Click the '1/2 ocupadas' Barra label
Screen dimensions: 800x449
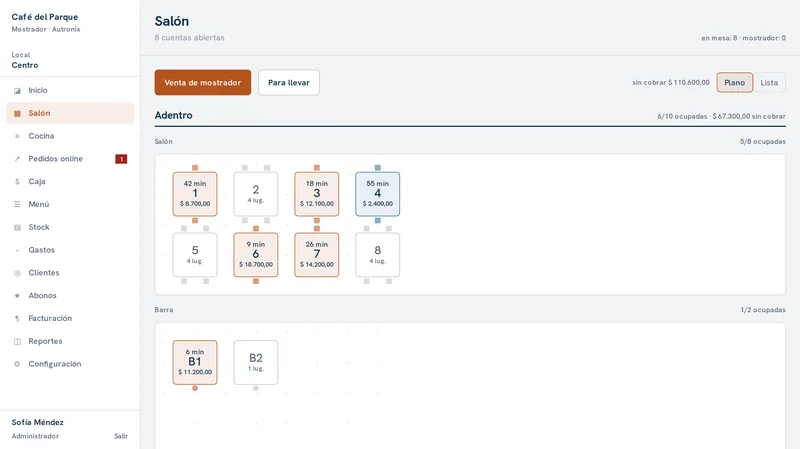point(763,310)
